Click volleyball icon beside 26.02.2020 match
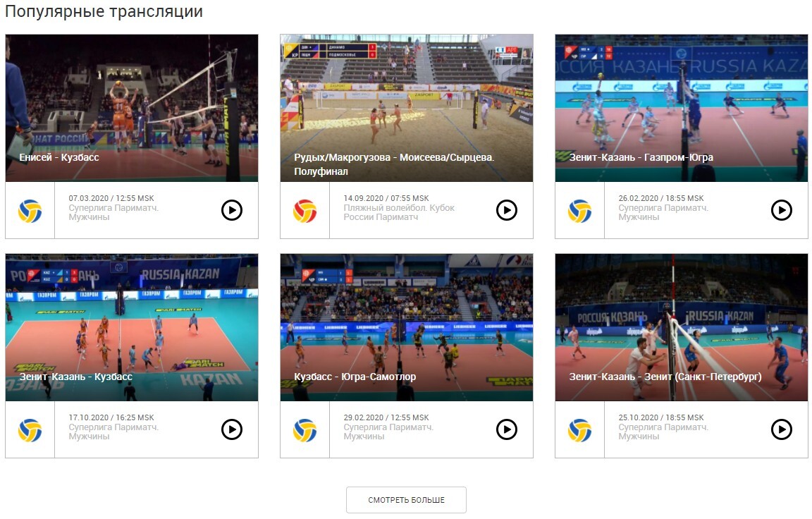Viewport: 812px width, 519px height. point(579,211)
